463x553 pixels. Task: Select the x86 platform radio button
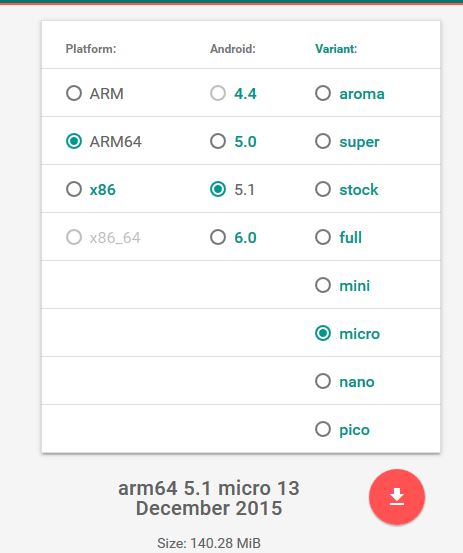pos(74,189)
